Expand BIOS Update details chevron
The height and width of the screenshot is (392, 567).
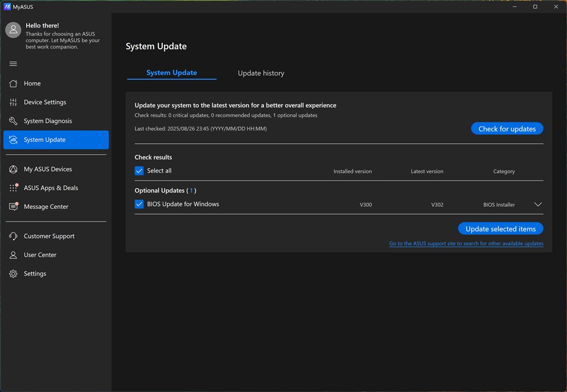(x=538, y=204)
